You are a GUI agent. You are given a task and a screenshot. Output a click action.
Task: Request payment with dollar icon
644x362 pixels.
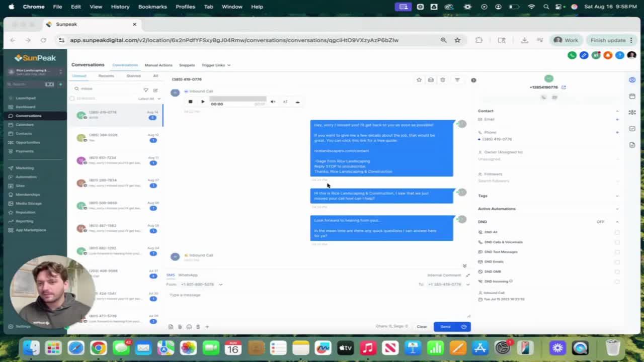click(198, 327)
